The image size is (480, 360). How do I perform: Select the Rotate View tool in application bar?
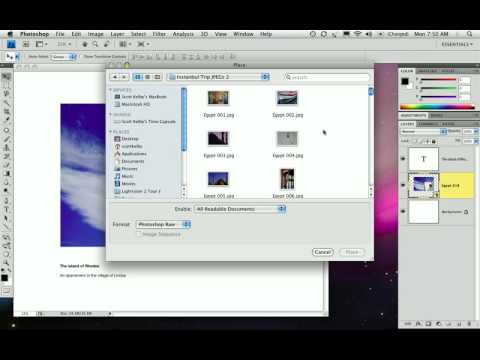pos(107,44)
